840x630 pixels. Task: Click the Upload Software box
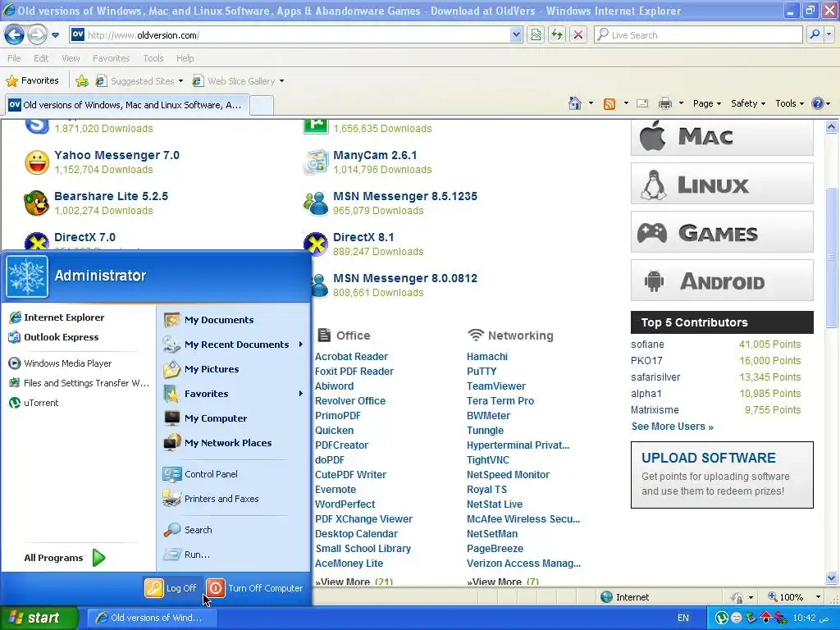click(x=722, y=475)
